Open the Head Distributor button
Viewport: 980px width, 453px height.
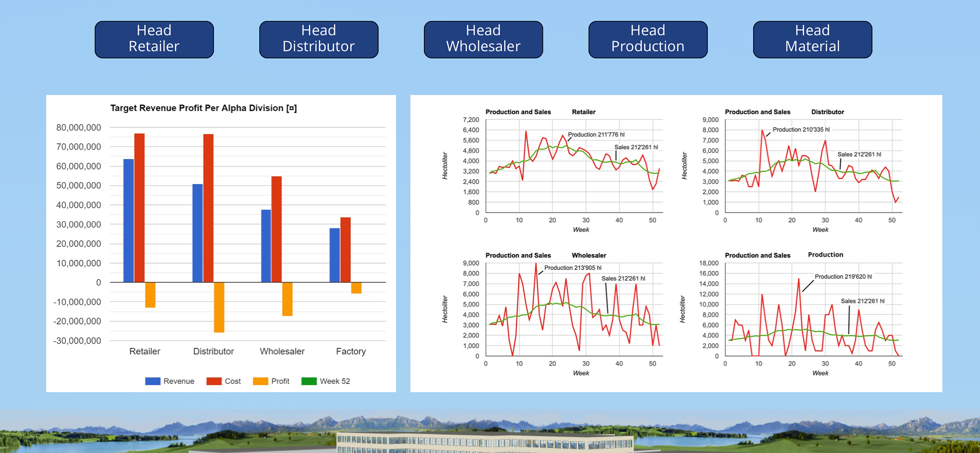pos(319,39)
